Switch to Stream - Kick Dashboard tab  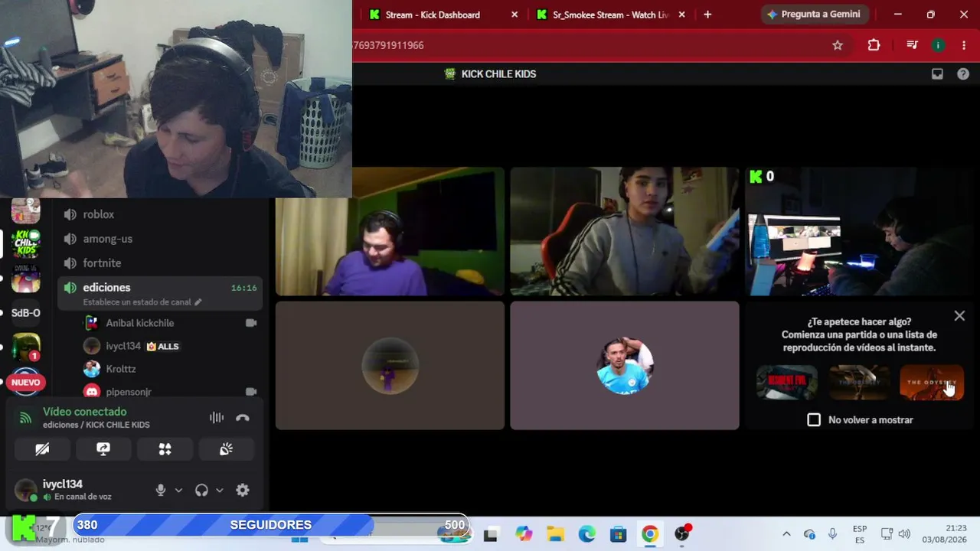point(433,15)
